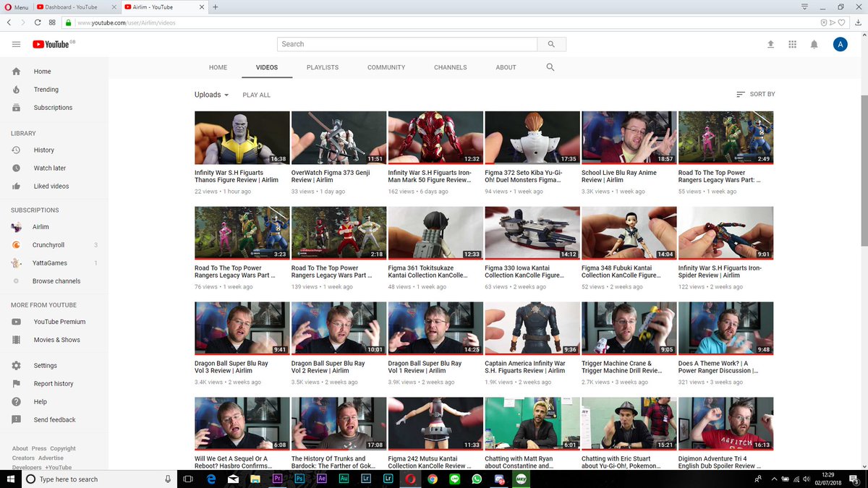Open the Uploads dropdown
868x488 pixels.
tap(211, 95)
